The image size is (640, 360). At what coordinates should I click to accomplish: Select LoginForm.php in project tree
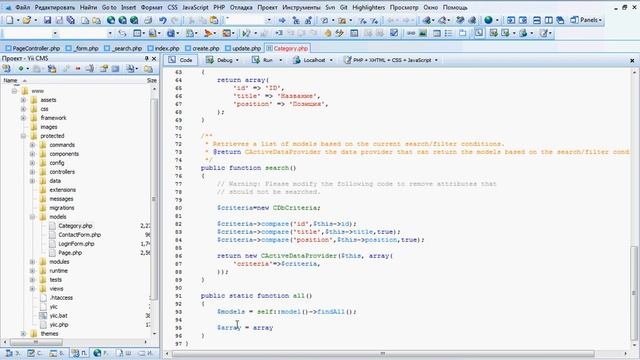[x=76, y=244]
